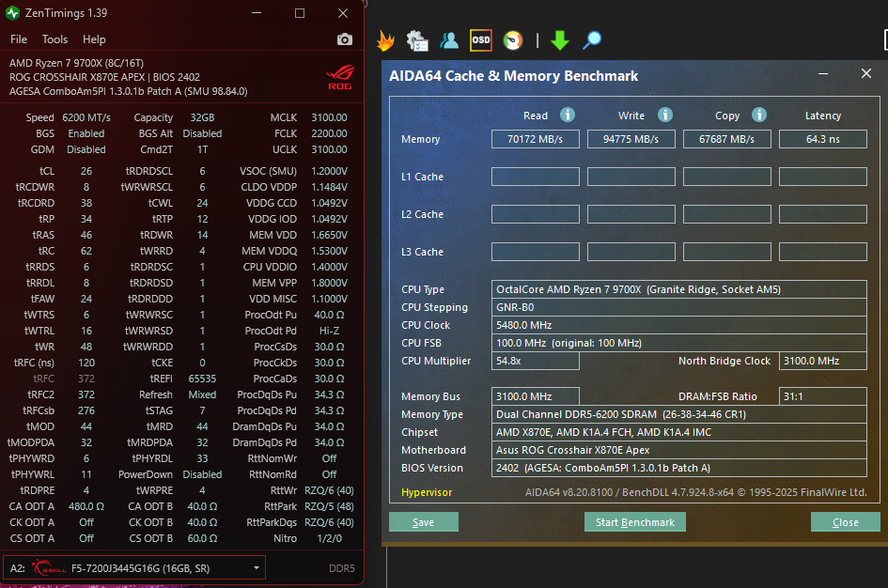Open the flame stability test icon in AIDA64 toolbar

[x=385, y=40]
